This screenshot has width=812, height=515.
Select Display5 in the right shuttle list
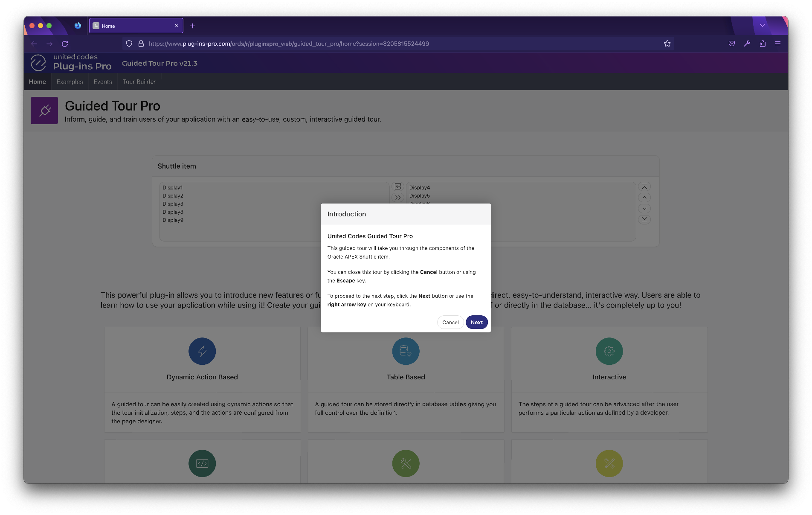click(x=420, y=195)
